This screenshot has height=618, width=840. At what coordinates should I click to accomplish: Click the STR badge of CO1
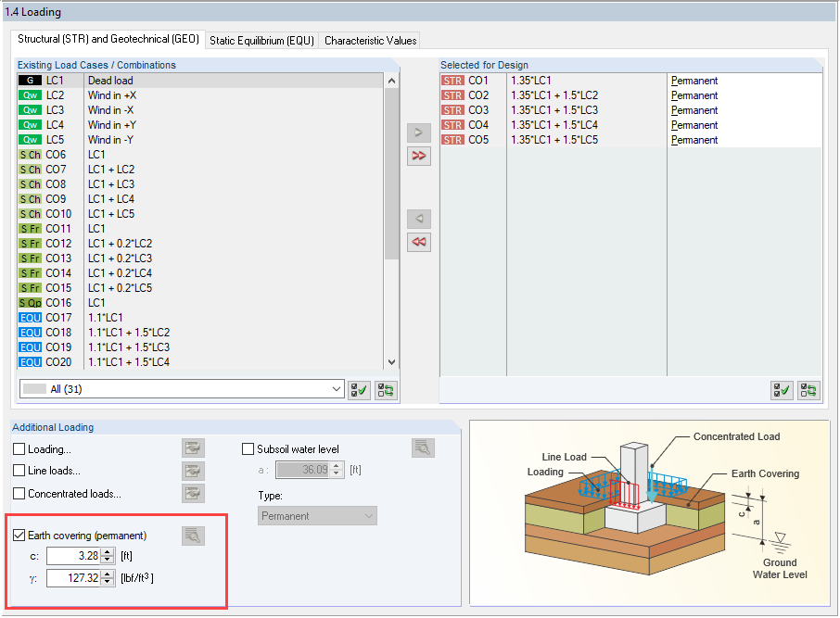(452, 81)
